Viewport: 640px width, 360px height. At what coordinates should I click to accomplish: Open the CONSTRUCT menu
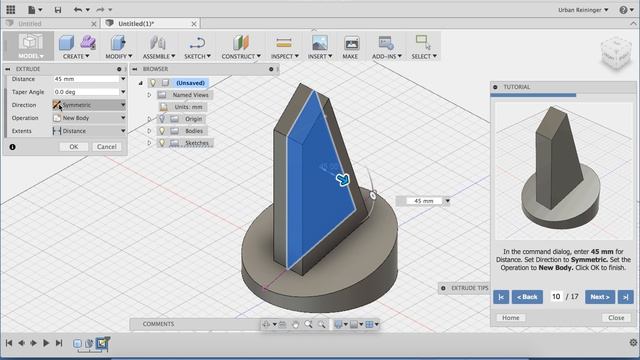[241, 56]
